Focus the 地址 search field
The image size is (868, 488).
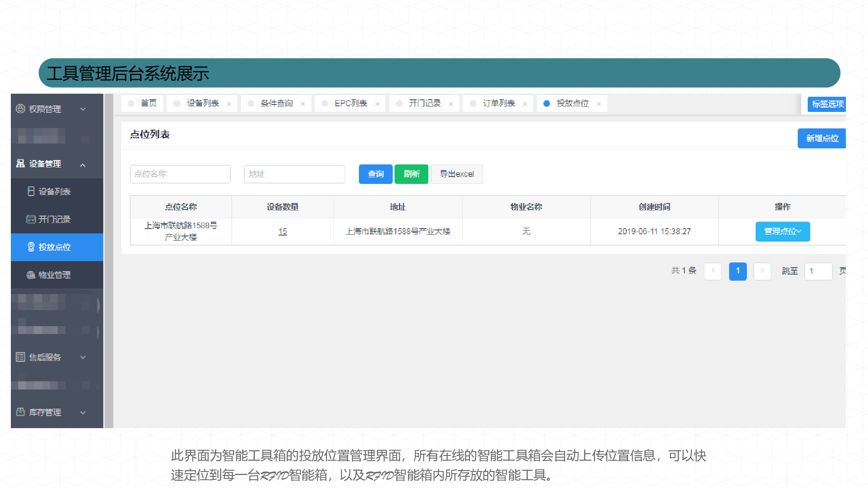tap(294, 174)
